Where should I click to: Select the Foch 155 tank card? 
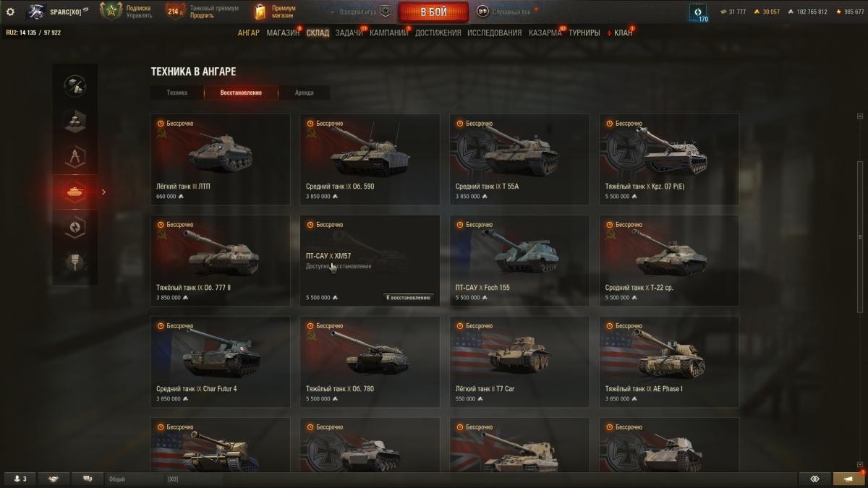click(519, 259)
